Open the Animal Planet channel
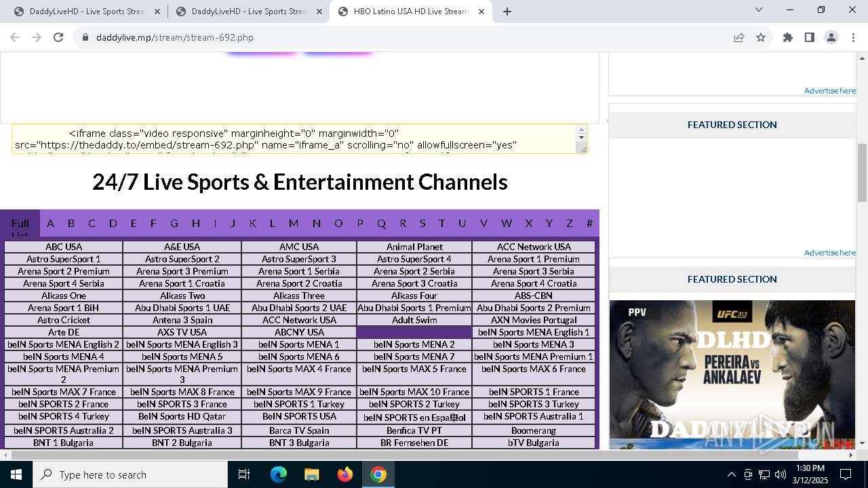868x488 pixels. (x=414, y=247)
